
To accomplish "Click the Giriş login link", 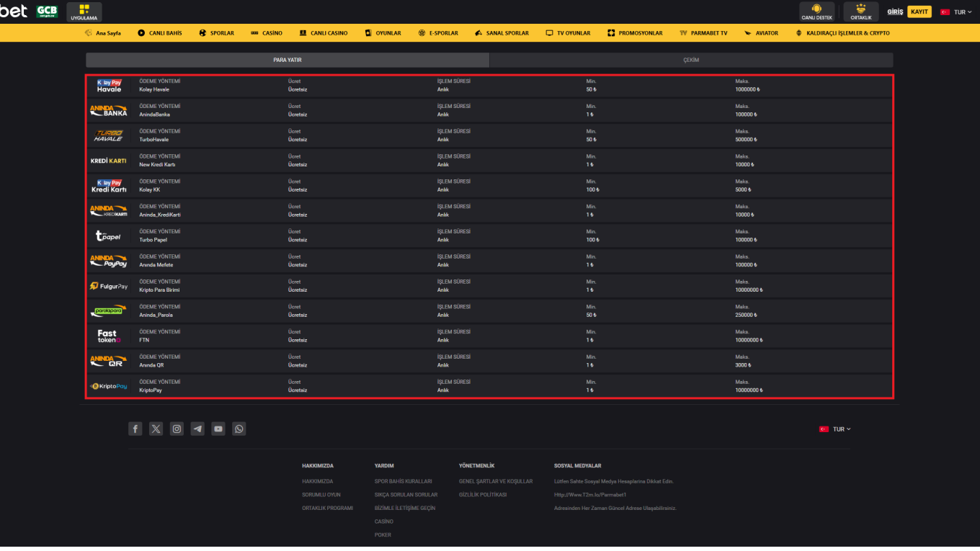I will coord(895,12).
